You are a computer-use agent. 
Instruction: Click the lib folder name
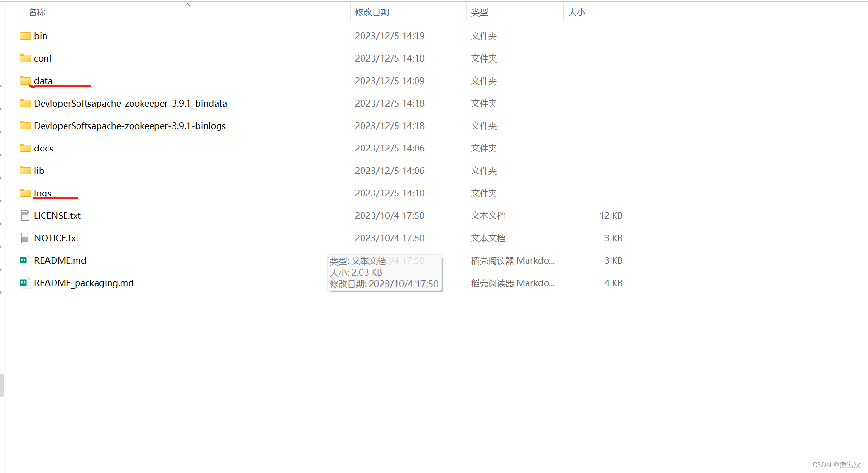coord(39,171)
